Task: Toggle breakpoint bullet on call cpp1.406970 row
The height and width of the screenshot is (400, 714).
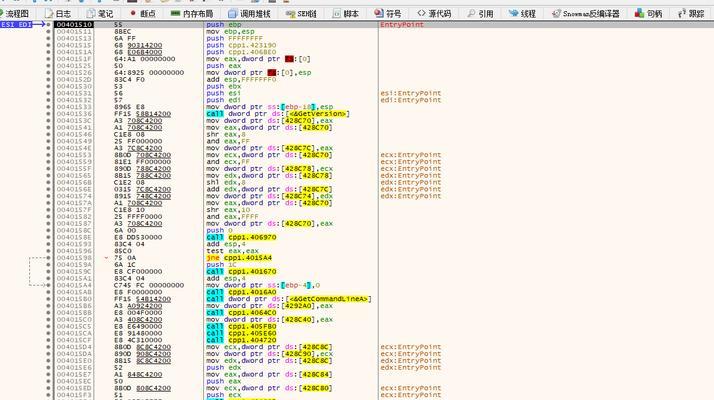Action: pos(48,237)
